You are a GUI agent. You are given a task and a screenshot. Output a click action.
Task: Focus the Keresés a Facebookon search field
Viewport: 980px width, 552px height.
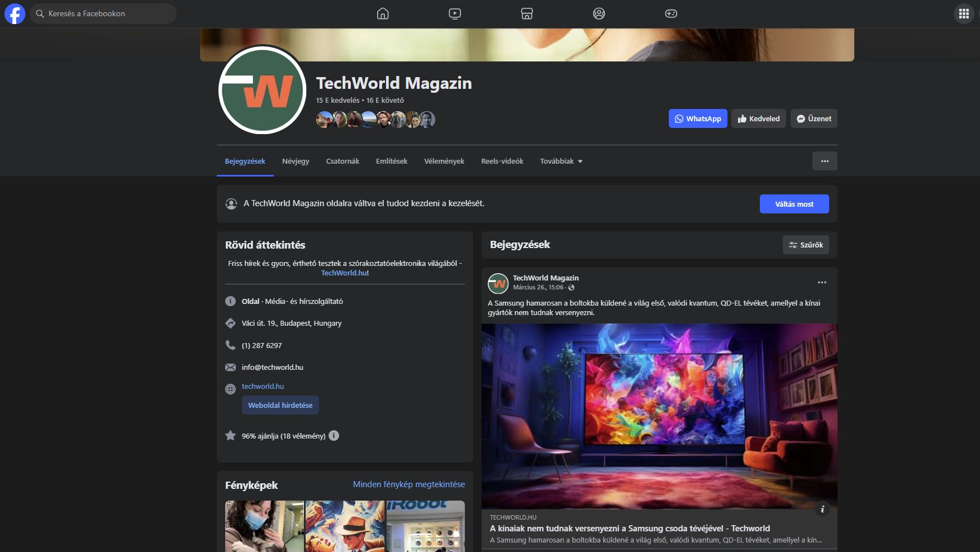[103, 13]
